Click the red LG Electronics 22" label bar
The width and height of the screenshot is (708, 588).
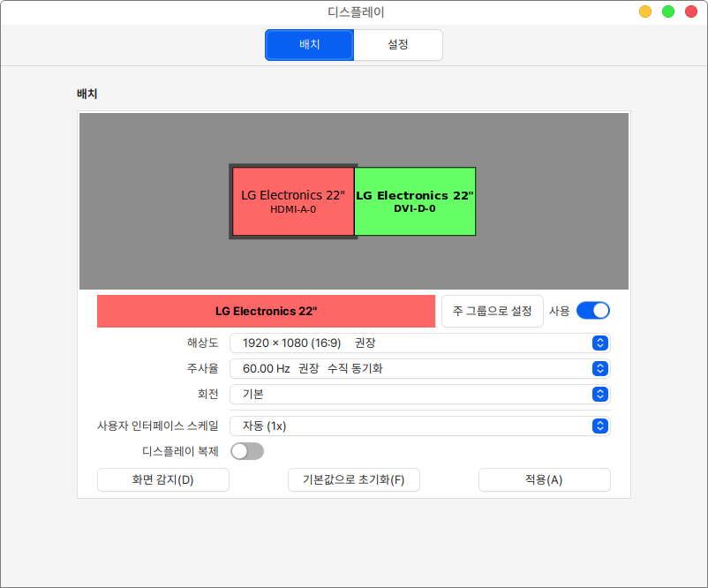[x=266, y=312]
